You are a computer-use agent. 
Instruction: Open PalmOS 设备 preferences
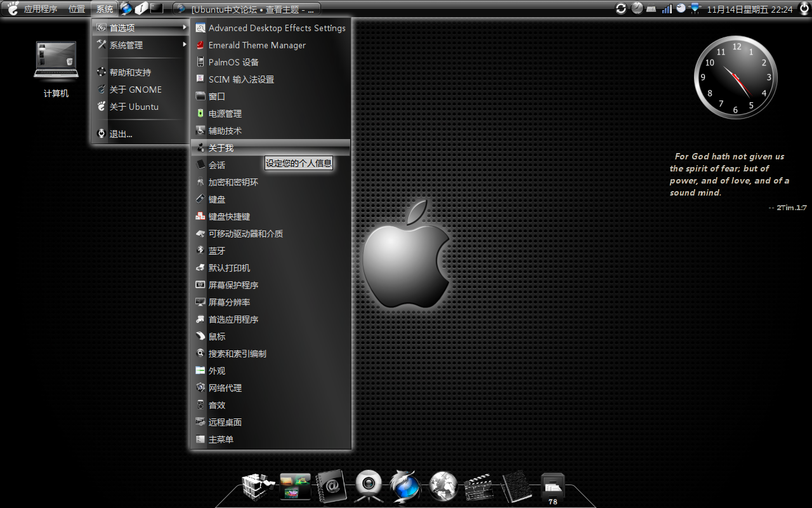coord(271,62)
